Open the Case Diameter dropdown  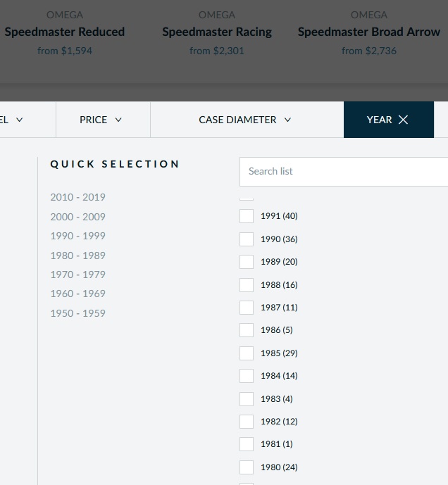[x=245, y=120]
